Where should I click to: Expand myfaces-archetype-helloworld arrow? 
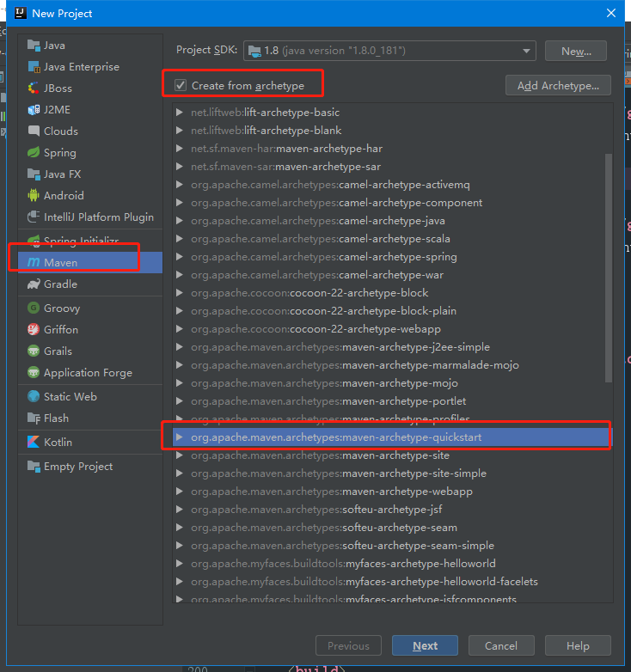[x=180, y=563]
